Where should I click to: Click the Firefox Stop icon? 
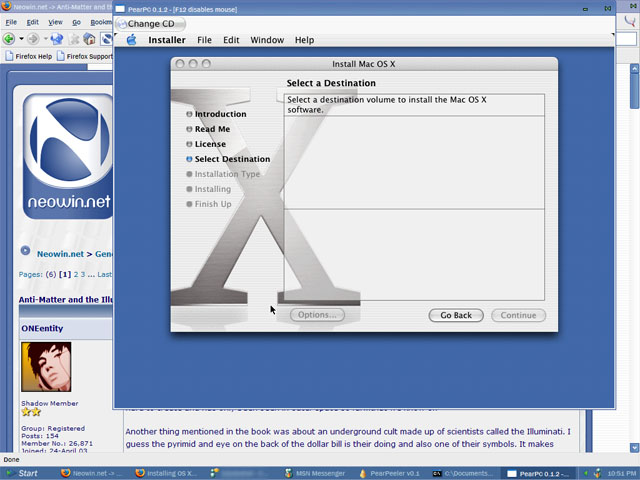tap(74, 39)
